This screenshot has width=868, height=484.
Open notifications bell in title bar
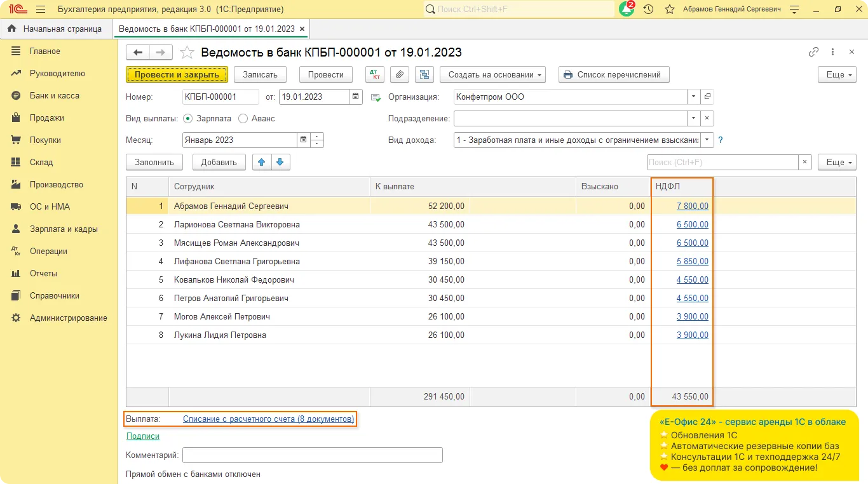(x=627, y=10)
